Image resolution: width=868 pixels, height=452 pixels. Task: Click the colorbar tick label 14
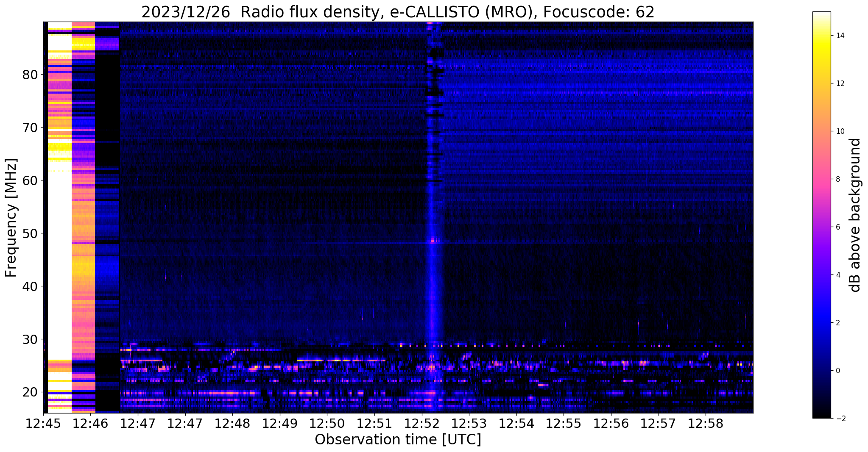[840, 36]
